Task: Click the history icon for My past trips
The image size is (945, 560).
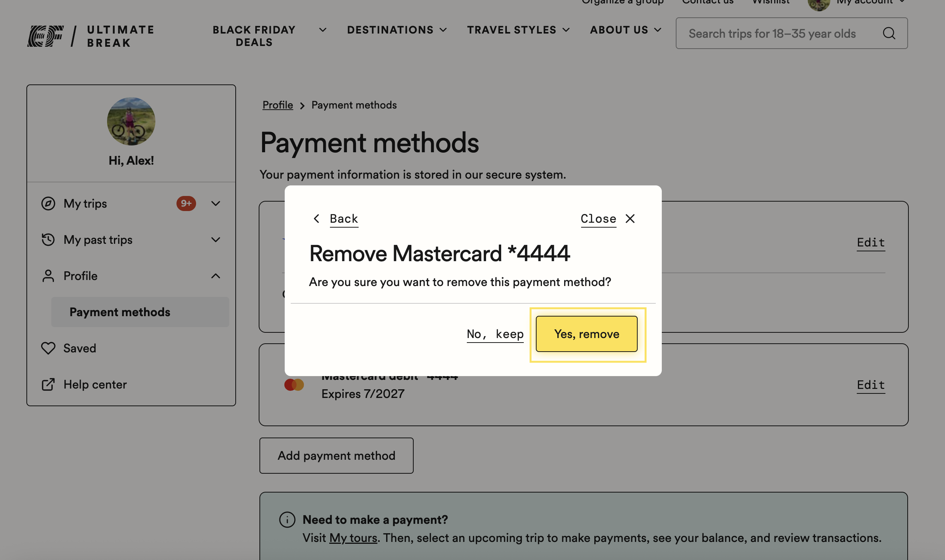Action: [x=48, y=240]
